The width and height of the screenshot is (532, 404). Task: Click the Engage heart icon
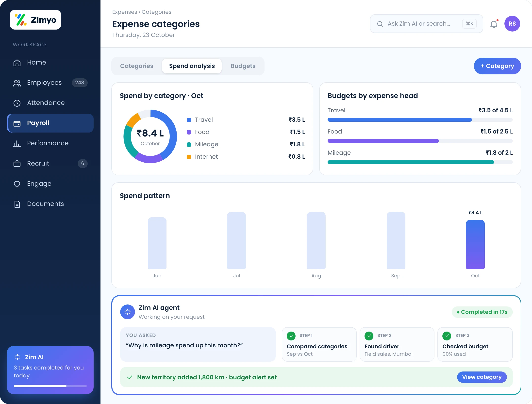[17, 184]
